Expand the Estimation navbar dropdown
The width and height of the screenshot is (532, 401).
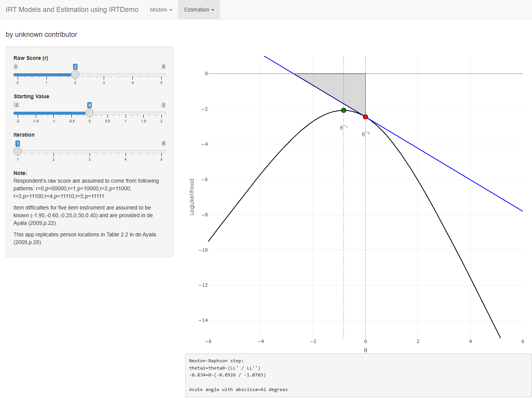(199, 10)
